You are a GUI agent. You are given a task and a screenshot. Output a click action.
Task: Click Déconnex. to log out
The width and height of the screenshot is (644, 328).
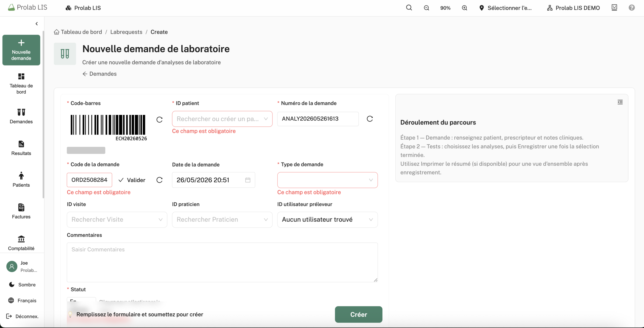[22, 316]
